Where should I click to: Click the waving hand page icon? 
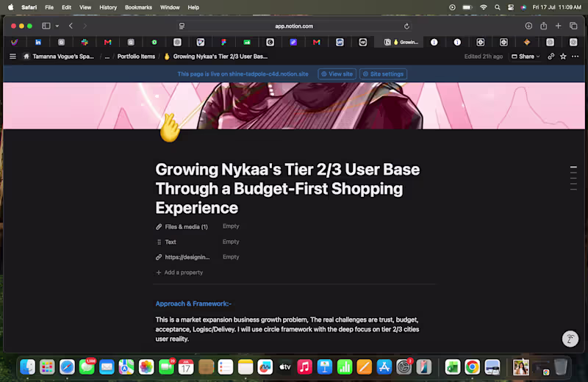[x=170, y=128]
